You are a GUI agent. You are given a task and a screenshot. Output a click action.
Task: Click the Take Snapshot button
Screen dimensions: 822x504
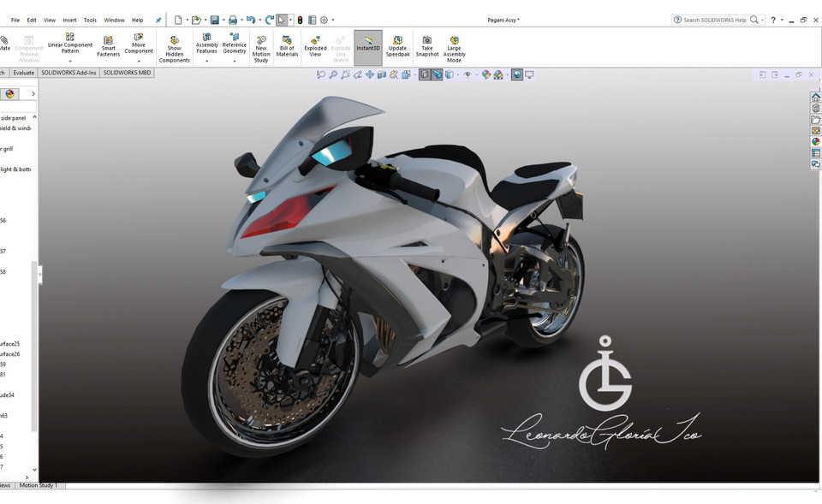(426, 49)
